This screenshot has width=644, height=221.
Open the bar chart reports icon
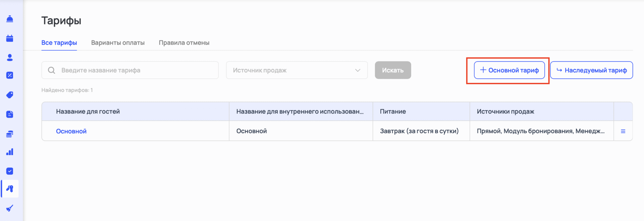point(10,152)
